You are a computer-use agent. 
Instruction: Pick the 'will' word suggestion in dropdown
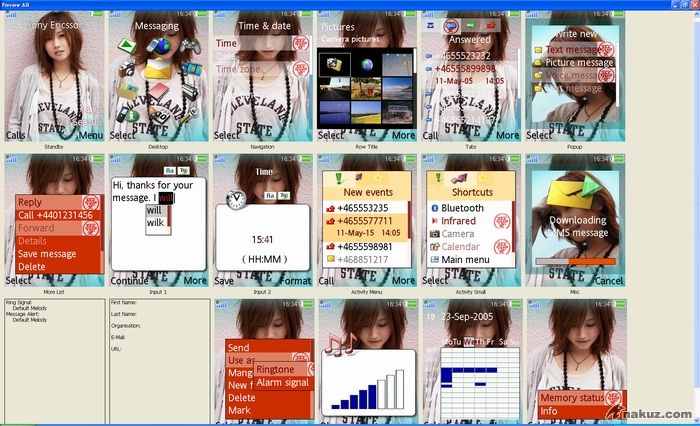pos(154,210)
